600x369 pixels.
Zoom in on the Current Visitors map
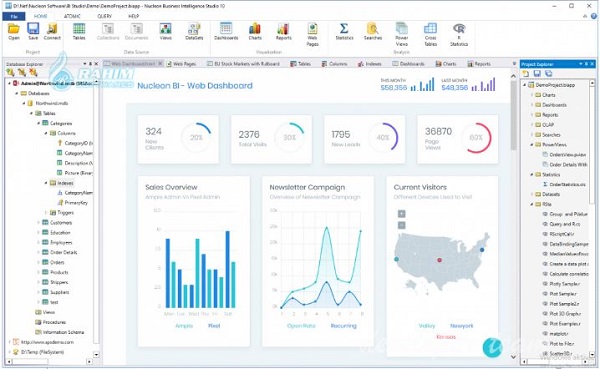pyautogui.click(x=401, y=214)
